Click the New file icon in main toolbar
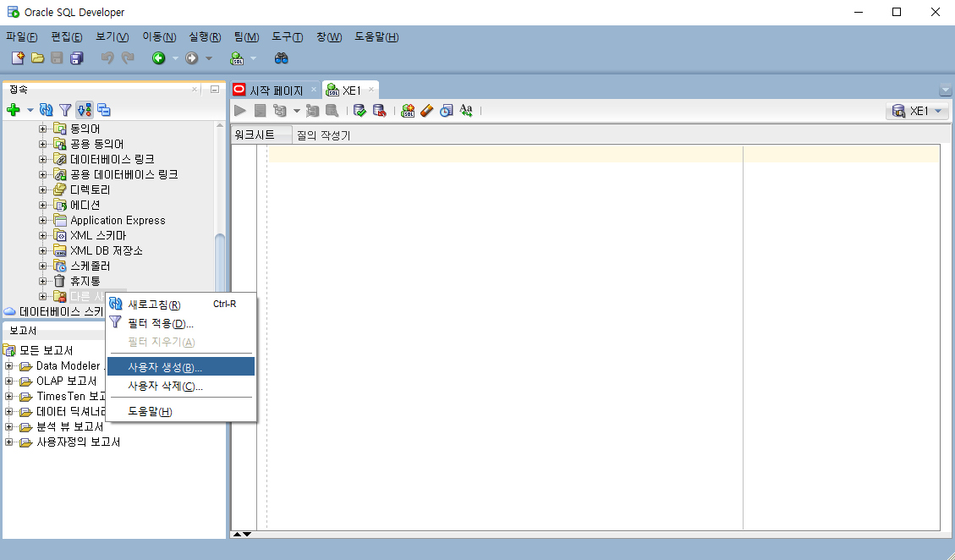955x560 pixels. click(18, 58)
